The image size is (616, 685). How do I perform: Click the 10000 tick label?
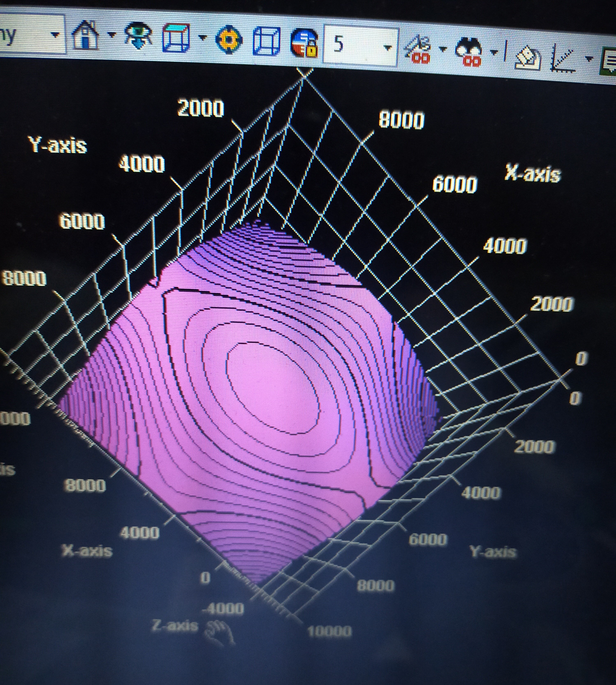[329, 632]
